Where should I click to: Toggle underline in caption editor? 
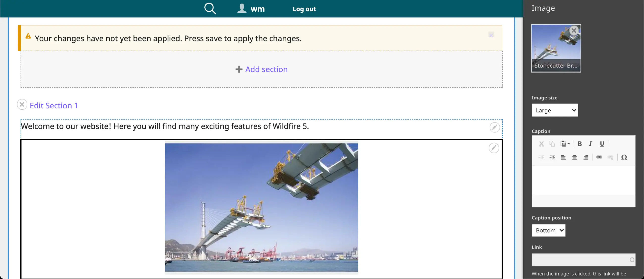(602, 144)
